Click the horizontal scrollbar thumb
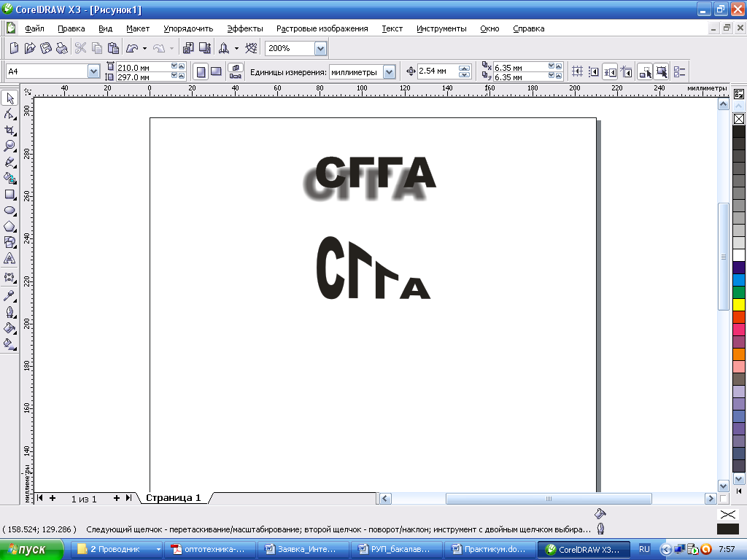 549,499
